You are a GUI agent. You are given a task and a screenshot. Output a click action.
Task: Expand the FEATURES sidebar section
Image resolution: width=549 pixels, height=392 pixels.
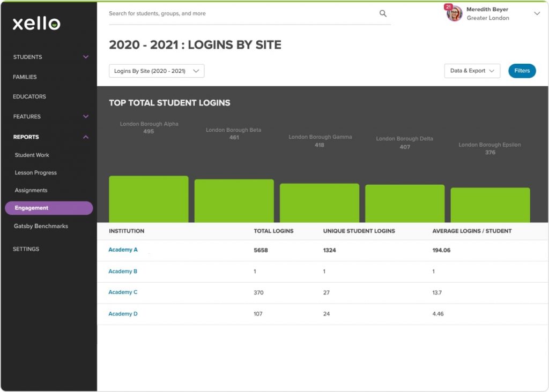pos(48,116)
